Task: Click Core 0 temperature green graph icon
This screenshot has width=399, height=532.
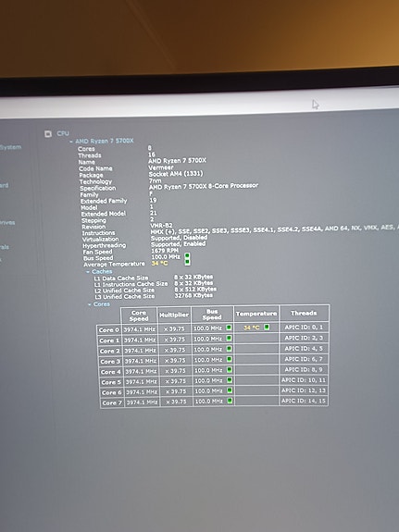Action: coord(267,328)
